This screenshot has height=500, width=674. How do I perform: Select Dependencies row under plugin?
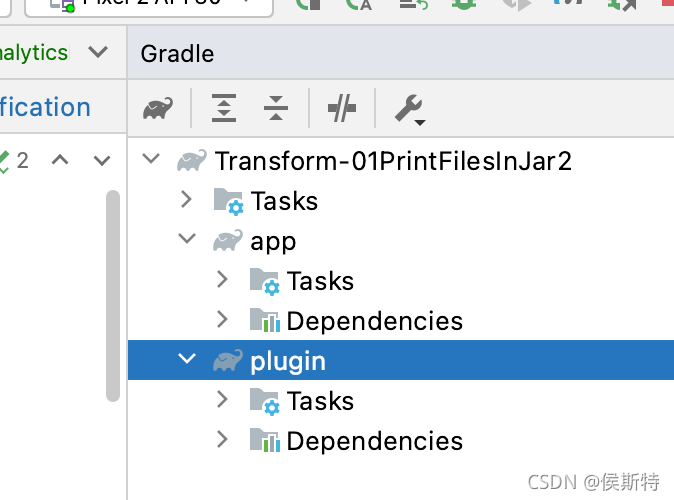[x=401, y=440]
